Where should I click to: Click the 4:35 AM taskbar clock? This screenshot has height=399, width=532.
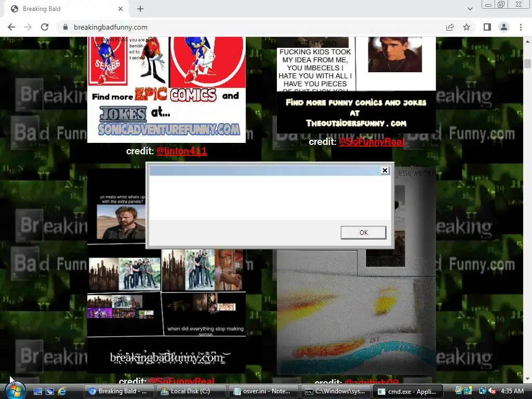(x=512, y=391)
